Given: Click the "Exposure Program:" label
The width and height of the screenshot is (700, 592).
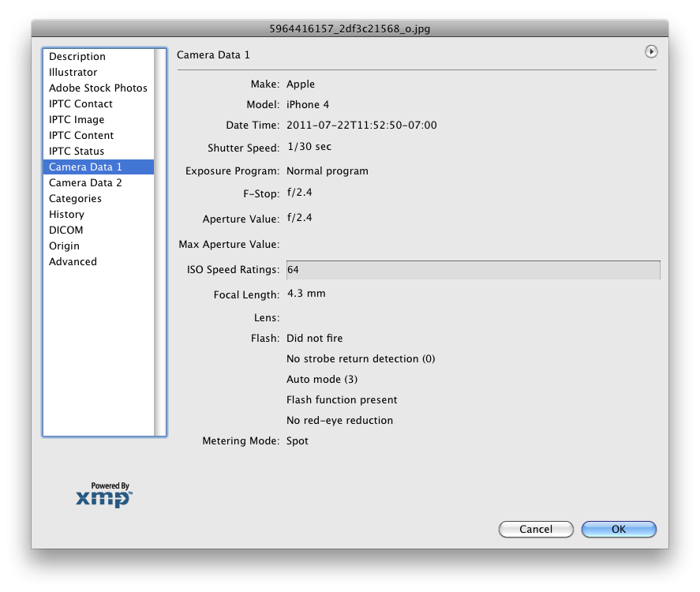Looking at the screenshot, I should (x=233, y=171).
